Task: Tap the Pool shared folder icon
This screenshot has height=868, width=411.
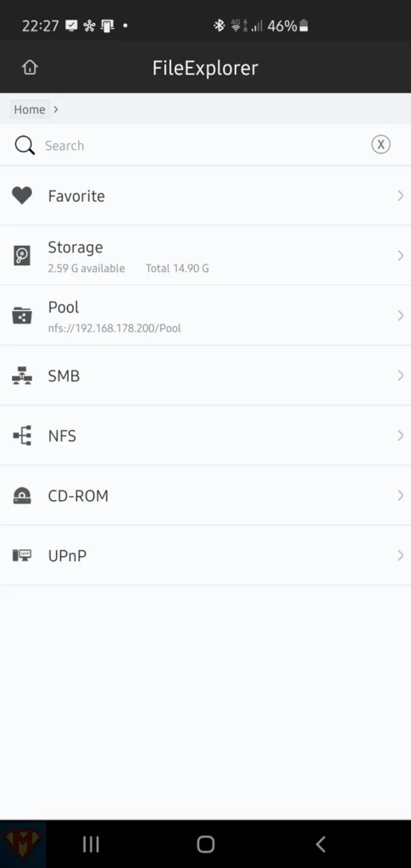Action: (22, 315)
